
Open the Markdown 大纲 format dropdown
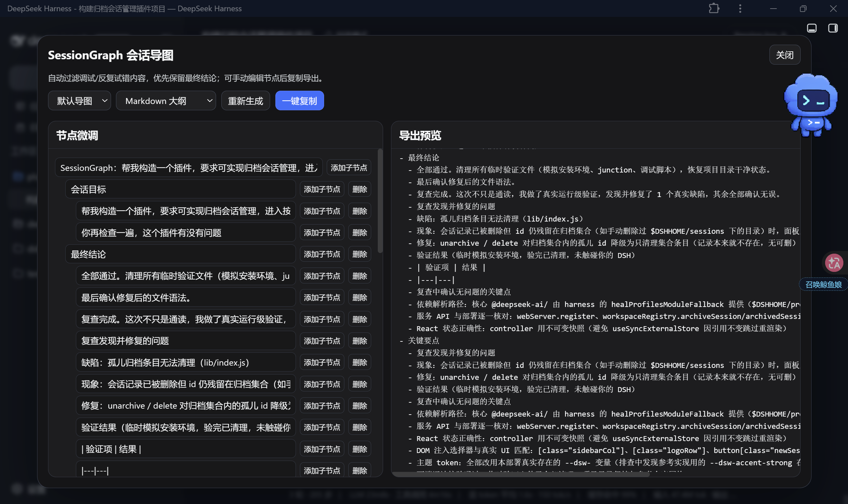click(x=166, y=101)
